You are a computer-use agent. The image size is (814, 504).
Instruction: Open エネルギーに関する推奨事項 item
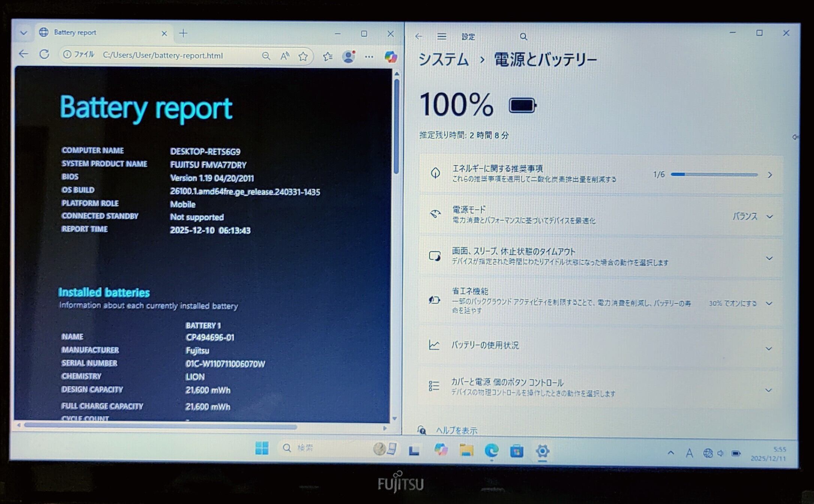coord(600,174)
